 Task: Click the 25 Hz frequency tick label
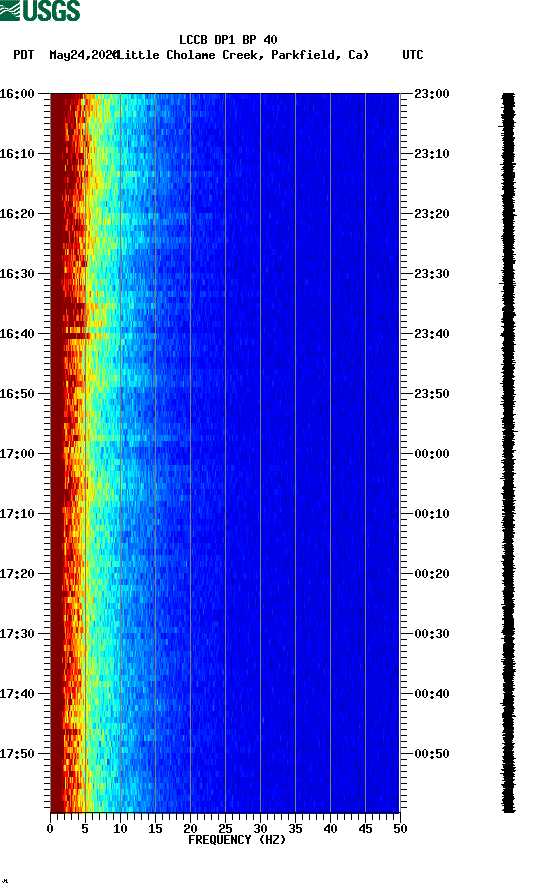pos(225,829)
